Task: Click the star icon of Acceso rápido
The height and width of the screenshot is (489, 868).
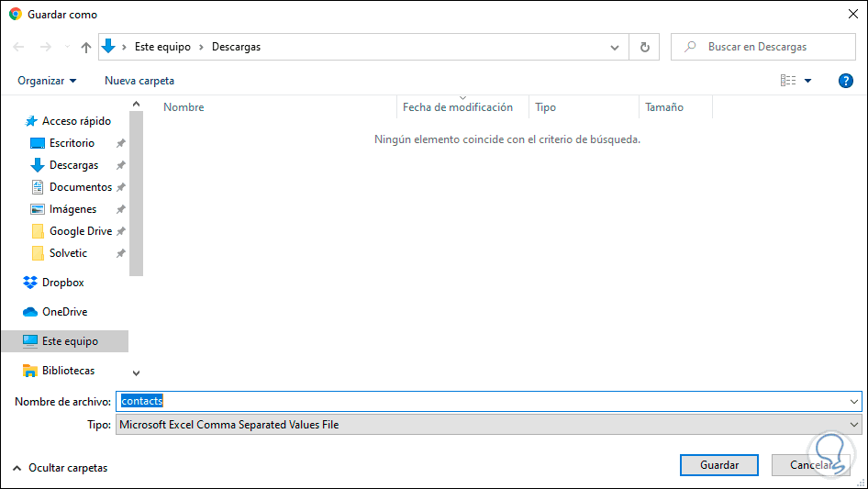Action: (31, 121)
